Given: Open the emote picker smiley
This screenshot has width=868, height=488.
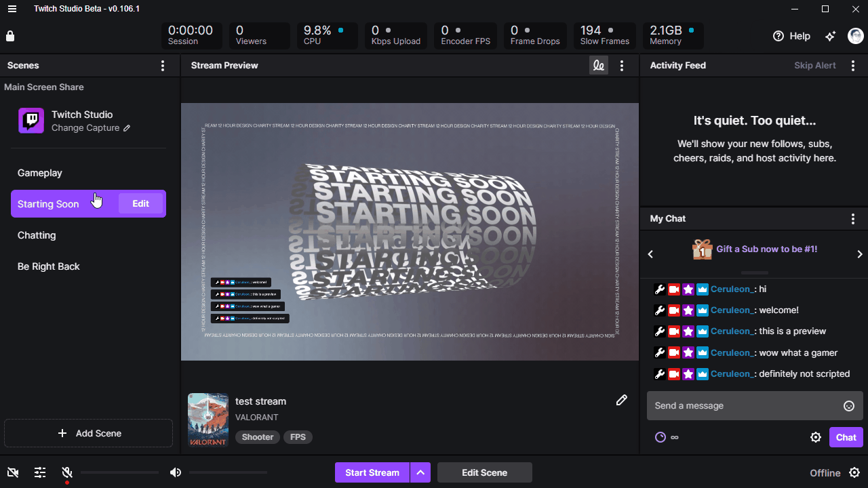Looking at the screenshot, I should pos(848,406).
